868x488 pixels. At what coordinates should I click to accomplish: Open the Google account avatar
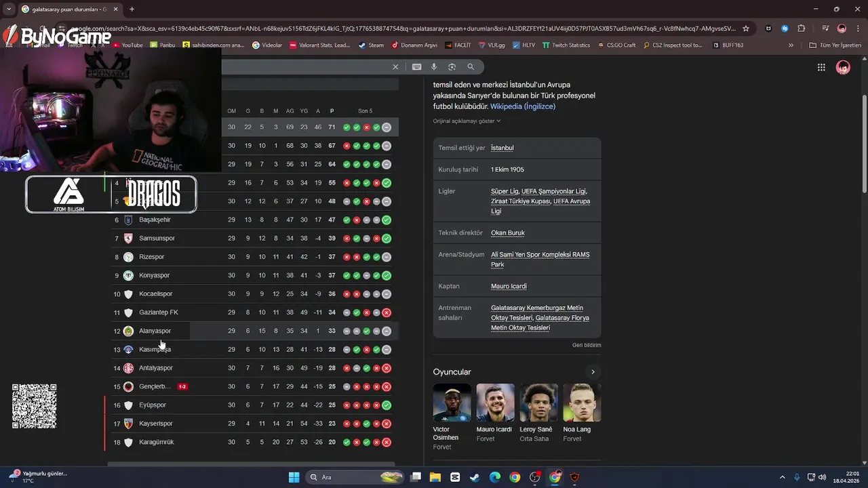[843, 67]
